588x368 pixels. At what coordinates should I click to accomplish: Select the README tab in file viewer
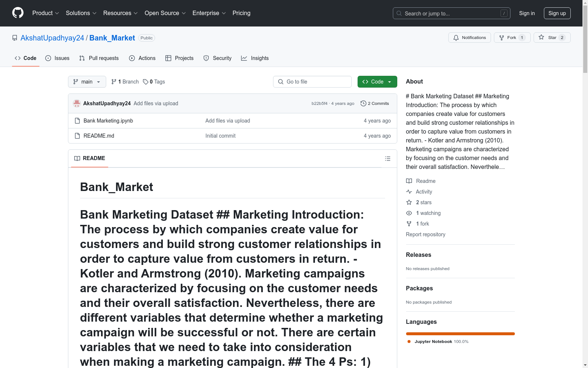click(90, 158)
